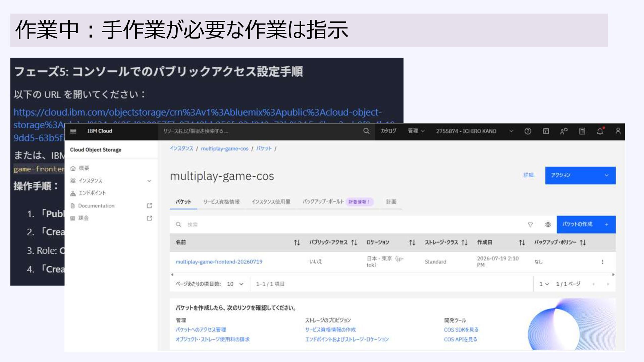Switch to the インスタンス使用量 tab
Viewport: 644px width, 362px height.
tap(271, 202)
